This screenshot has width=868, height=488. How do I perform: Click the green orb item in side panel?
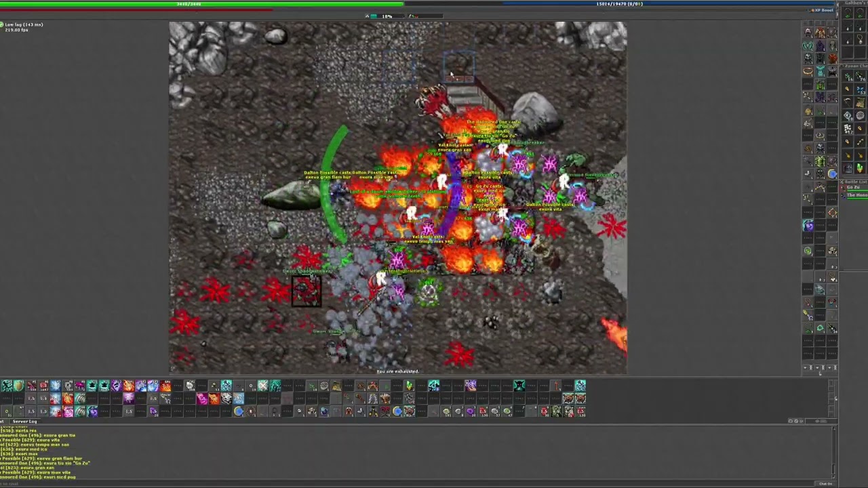pos(808,250)
